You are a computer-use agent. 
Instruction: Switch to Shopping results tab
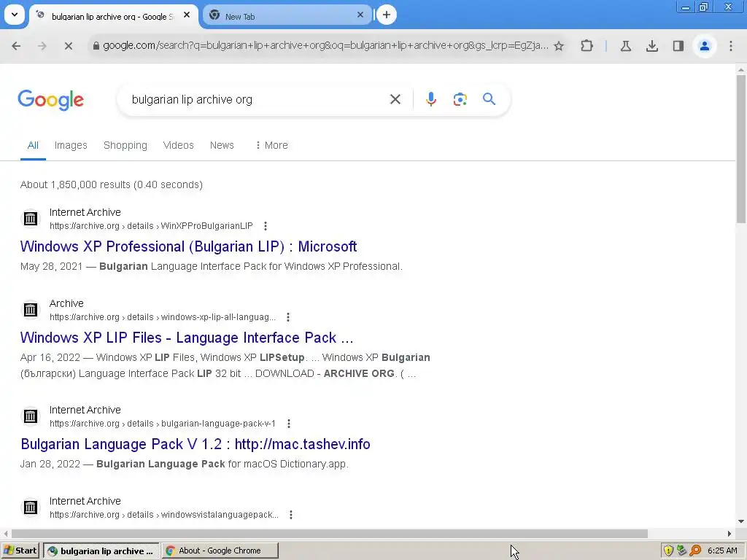coord(125,145)
